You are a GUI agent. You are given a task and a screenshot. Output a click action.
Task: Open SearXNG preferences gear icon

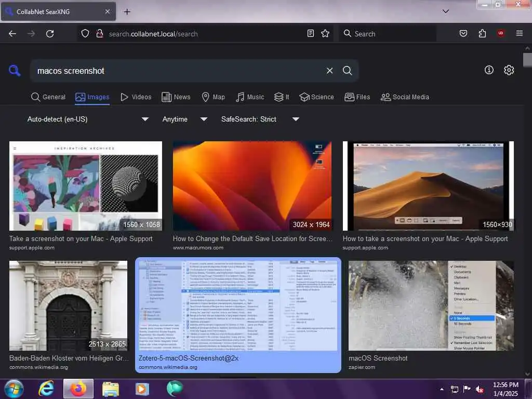pyautogui.click(x=509, y=70)
